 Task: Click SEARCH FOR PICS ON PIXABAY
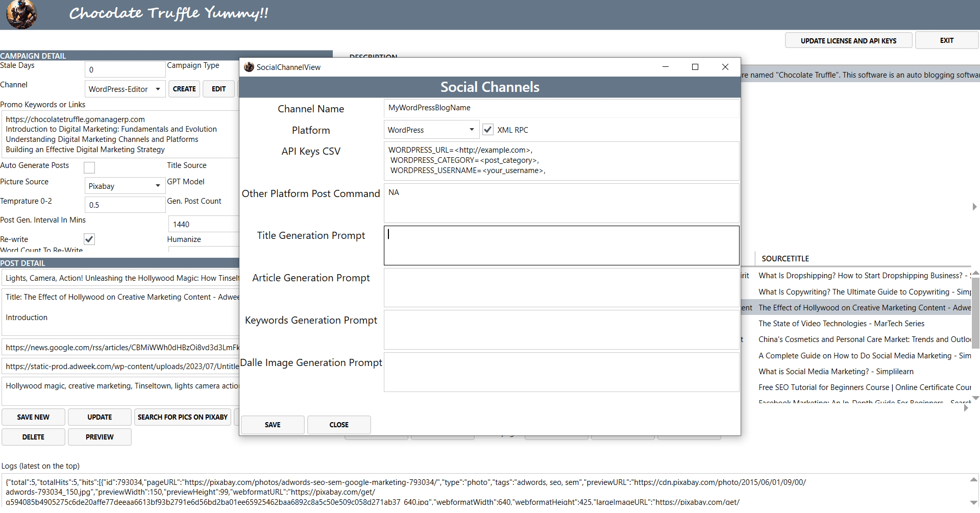[x=182, y=417]
